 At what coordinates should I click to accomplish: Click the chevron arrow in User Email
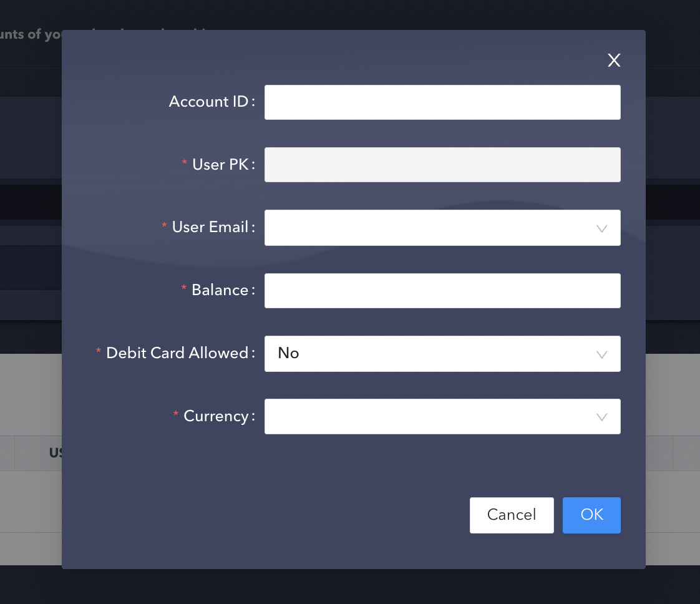[601, 228]
